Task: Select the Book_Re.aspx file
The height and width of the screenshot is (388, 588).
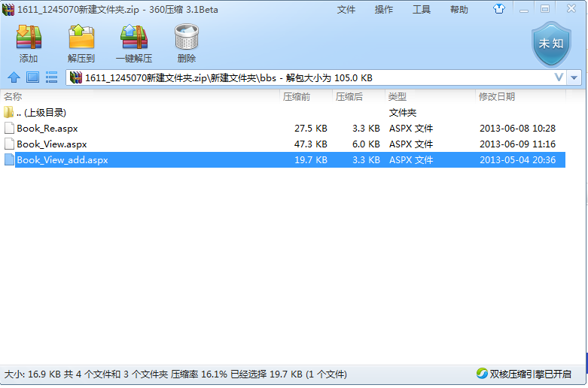Action: tap(283, 128)
